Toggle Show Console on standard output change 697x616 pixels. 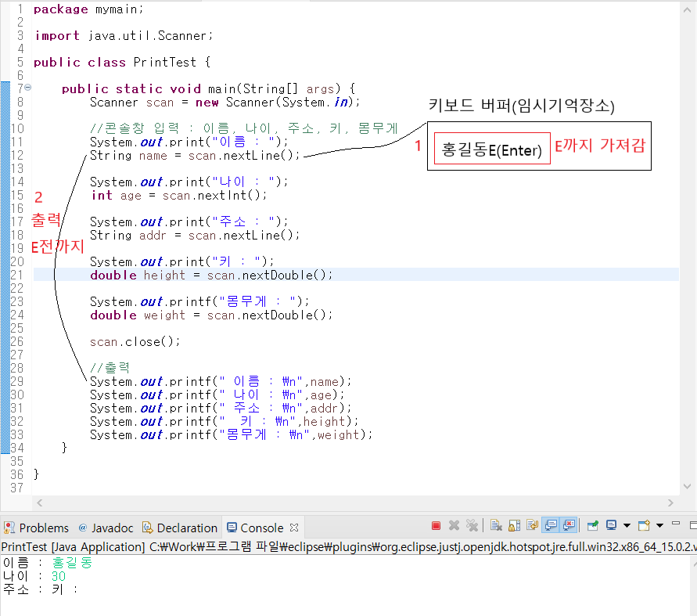tap(551, 526)
